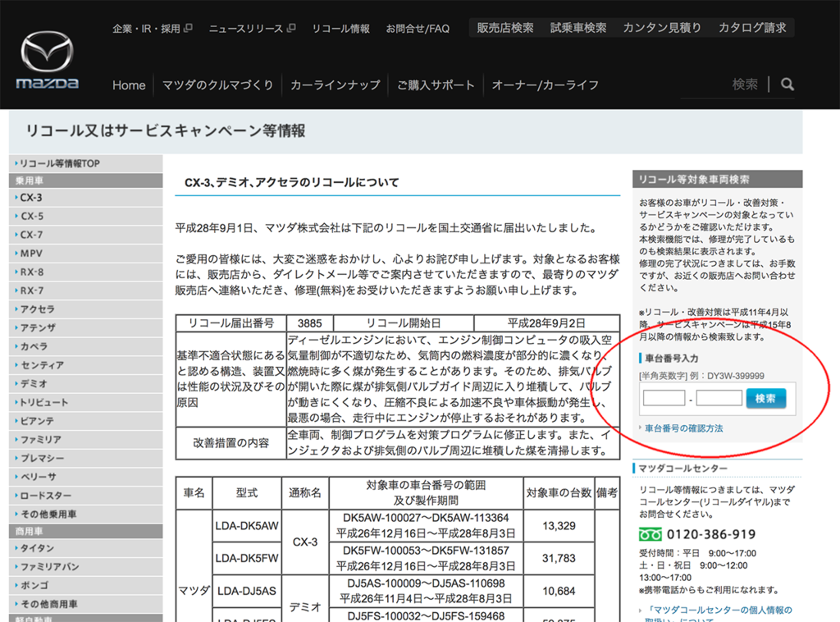This screenshot has width=840, height=622.
Task: Open 企業・IR・採用 link
Action: [146, 29]
